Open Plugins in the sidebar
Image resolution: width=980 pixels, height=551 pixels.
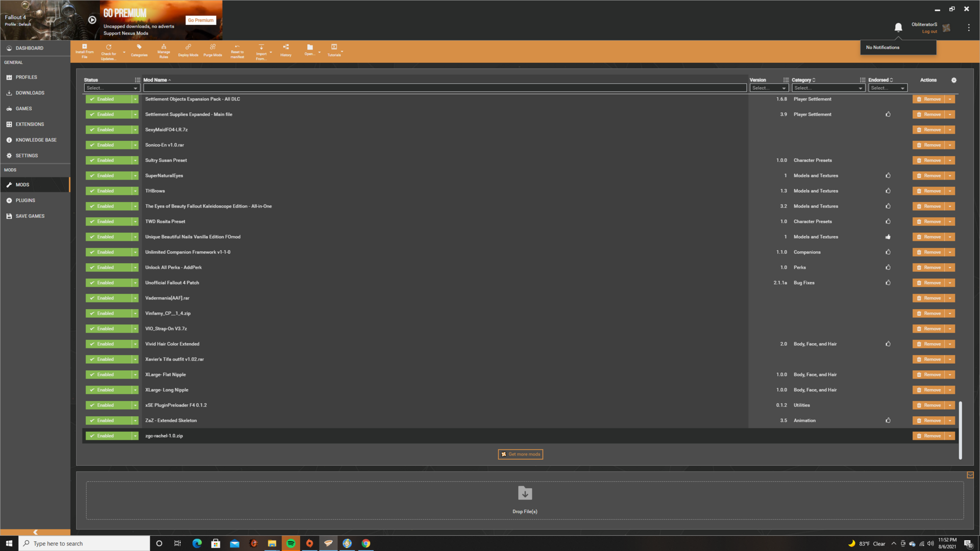point(35,201)
